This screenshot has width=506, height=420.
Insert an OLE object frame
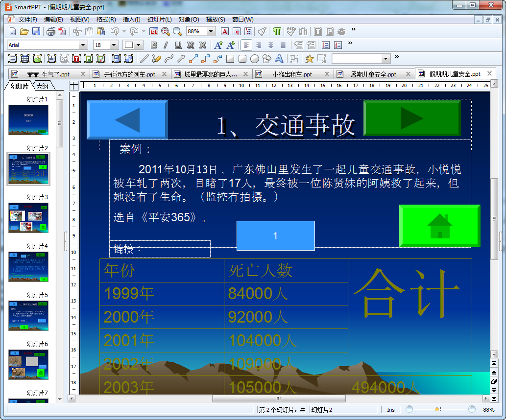coord(51,59)
